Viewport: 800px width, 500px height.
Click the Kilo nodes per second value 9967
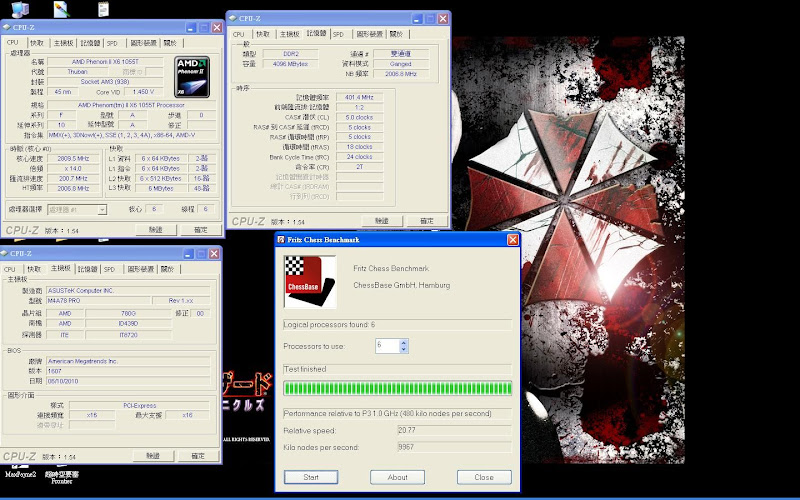(454, 447)
